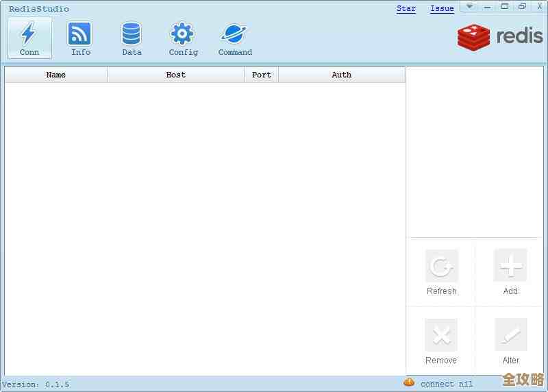Click the Alter pencil icon
Viewport: 548px width, 392px height.
(510, 336)
